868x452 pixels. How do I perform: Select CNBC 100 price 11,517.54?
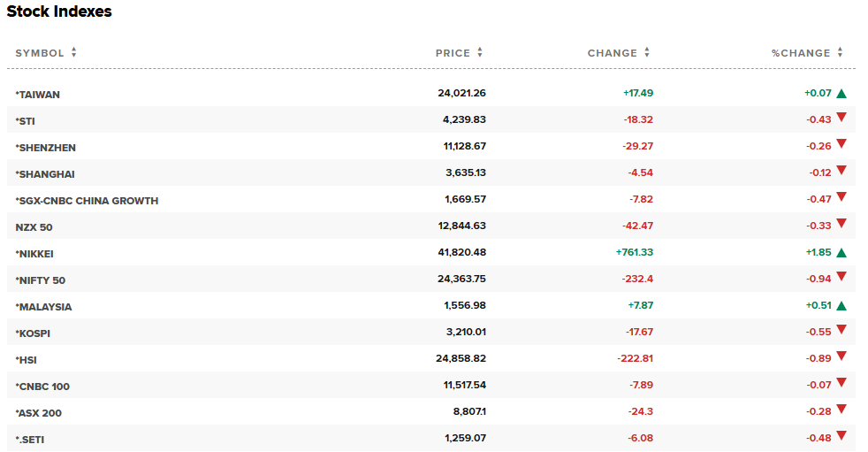[x=464, y=386]
